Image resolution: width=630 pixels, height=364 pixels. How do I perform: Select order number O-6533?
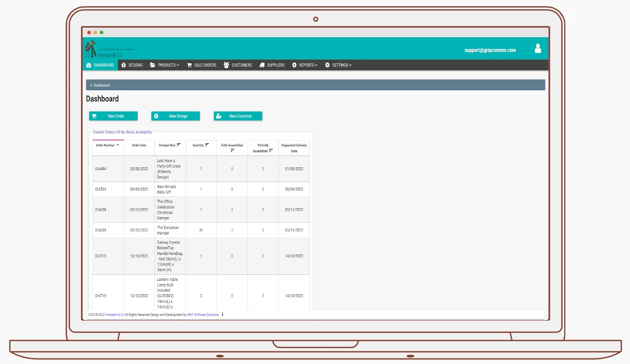100,189
